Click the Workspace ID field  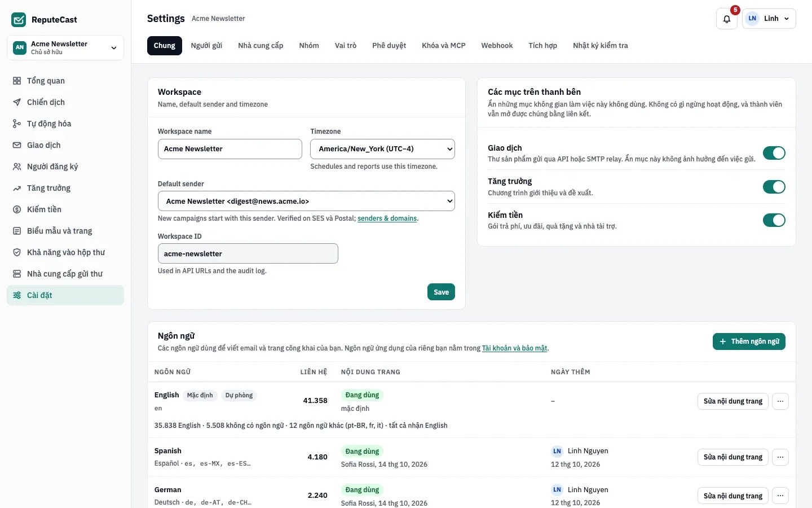(x=248, y=253)
